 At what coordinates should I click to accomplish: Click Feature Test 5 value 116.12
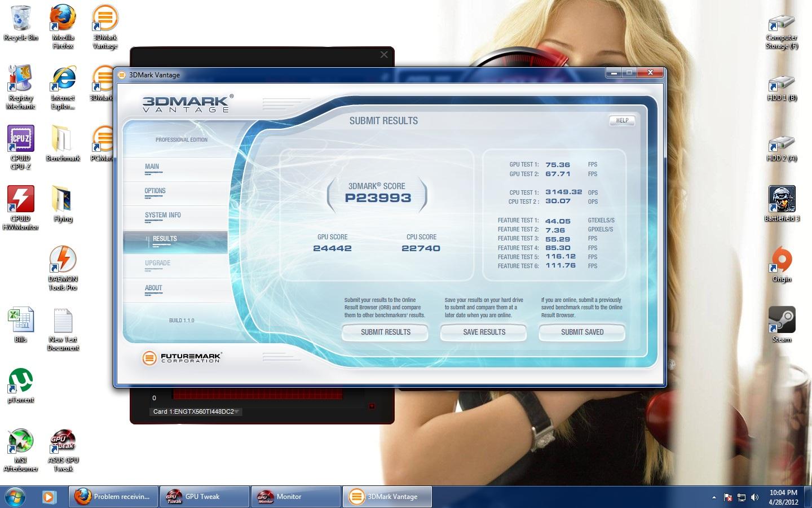(561, 256)
